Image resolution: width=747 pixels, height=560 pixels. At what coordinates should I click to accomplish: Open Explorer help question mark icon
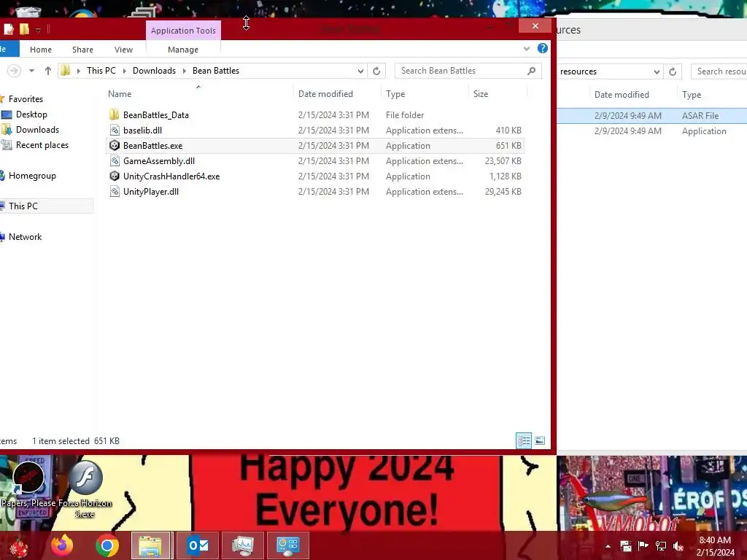point(542,48)
